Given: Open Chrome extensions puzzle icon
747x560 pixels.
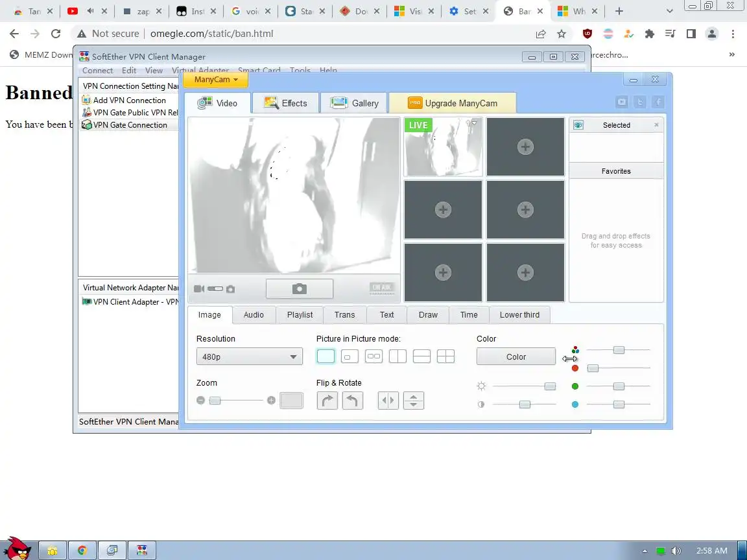Looking at the screenshot, I should tap(649, 33).
